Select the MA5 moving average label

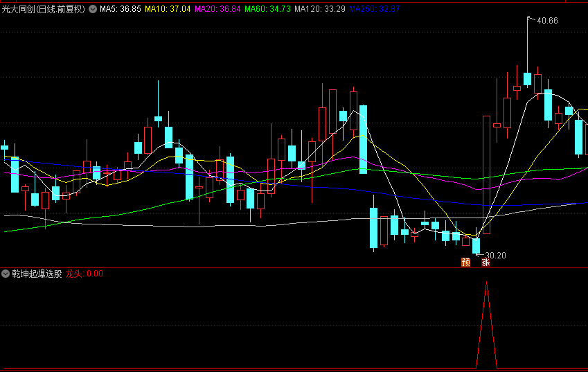click(120, 9)
